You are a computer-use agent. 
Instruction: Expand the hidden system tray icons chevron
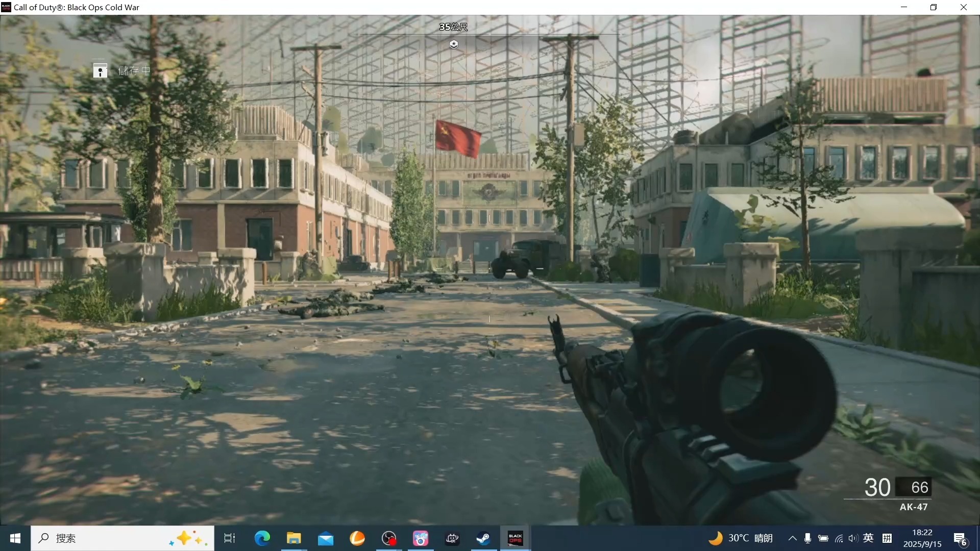coord(792,538)
